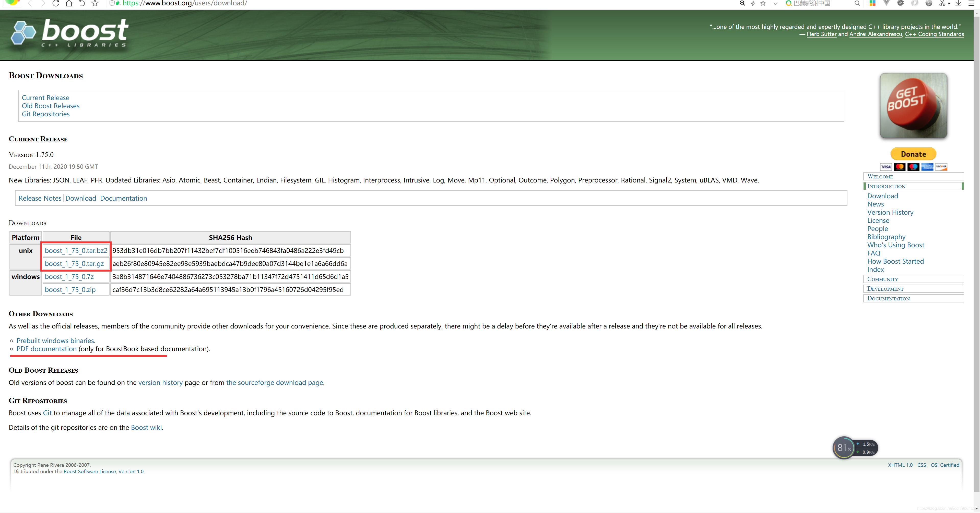
Task: Open the browser home page
Action: 69,3
